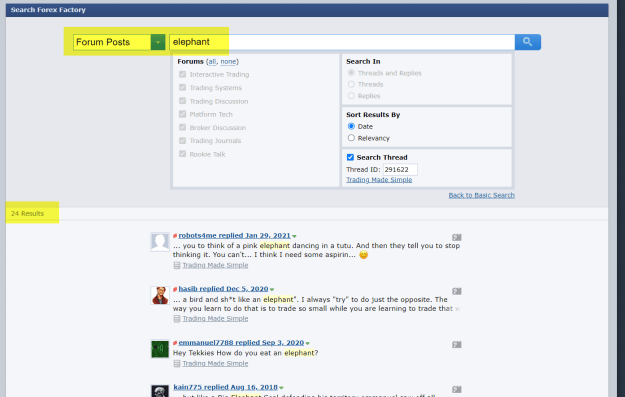Select Threads radio button
This screenshot has height=397, width=625.
[x=351, y=84]
